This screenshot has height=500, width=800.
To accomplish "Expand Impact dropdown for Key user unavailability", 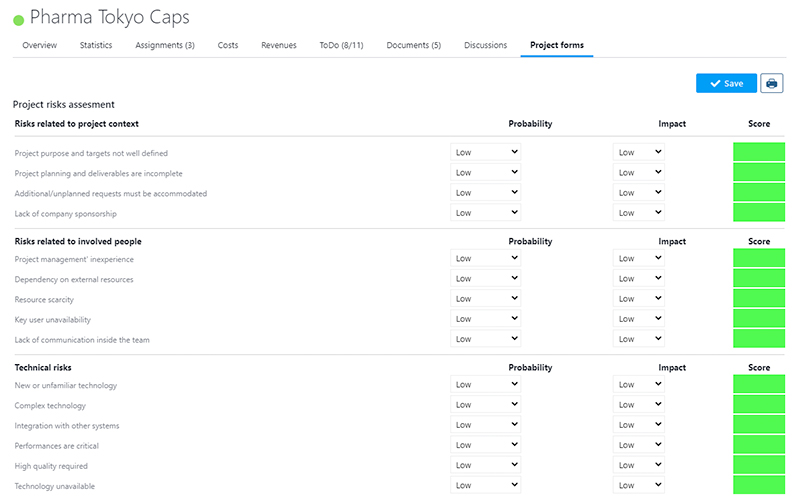I will click(x=639, y=319).
